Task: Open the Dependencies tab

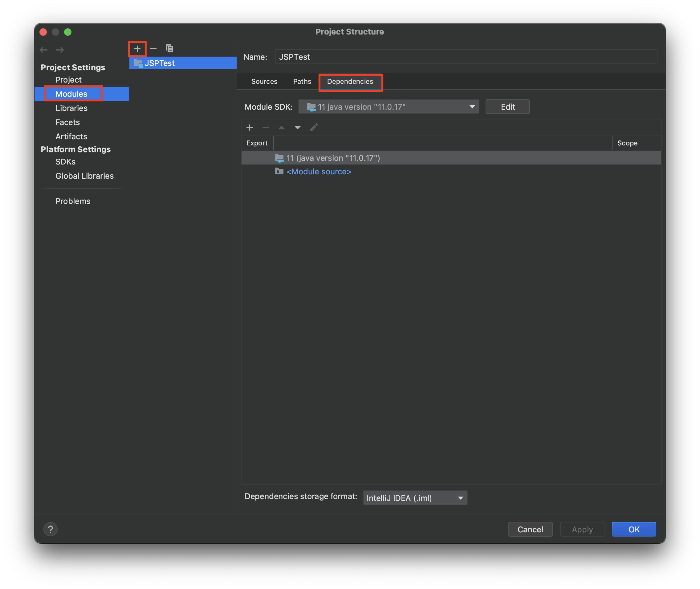Action: 350,81
